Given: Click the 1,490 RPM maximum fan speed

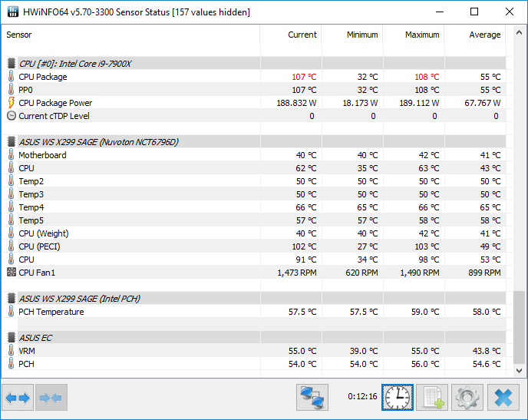Looking at the screenshot, I should [x=420, y=273].
